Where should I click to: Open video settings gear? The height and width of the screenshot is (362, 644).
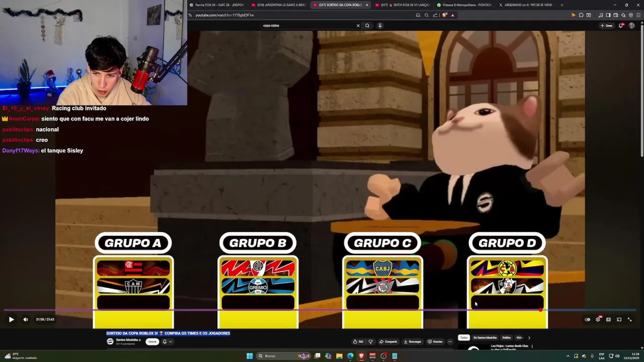coord(598,319)
